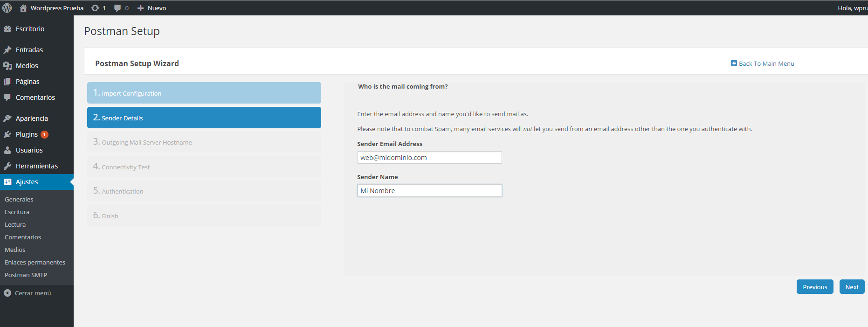Image resolution: width=868 pixels, height=327 pixels.
Task: Open the Wordpress Prueba site link
Action: [57, 8]
